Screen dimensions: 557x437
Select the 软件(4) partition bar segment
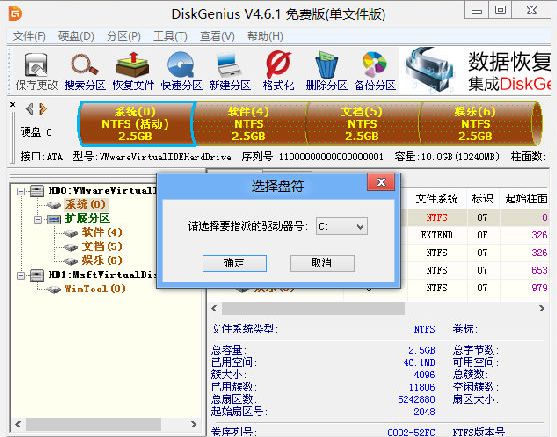point(249,124)
